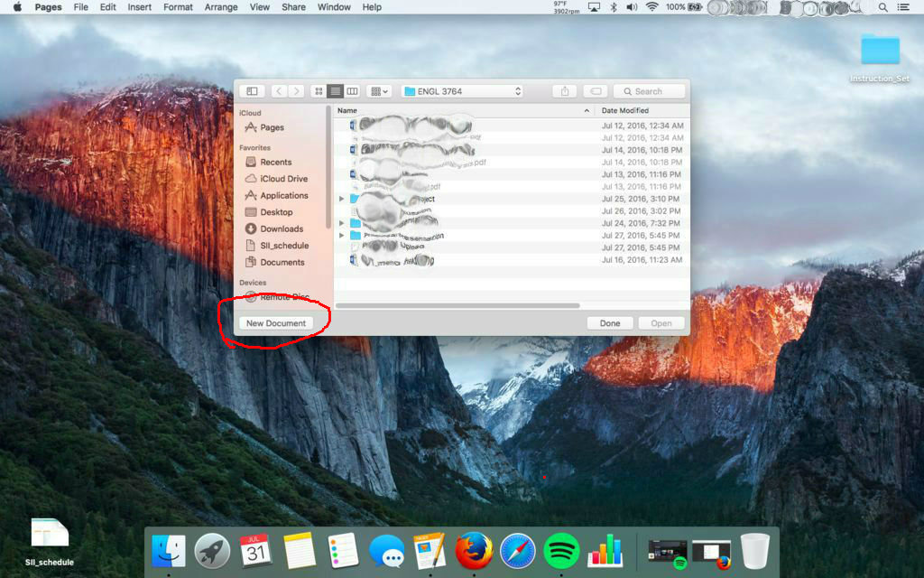Open the Insert menu
This screenshot has width=924, height=578.
pyautogui.click(x=140, y=7)
